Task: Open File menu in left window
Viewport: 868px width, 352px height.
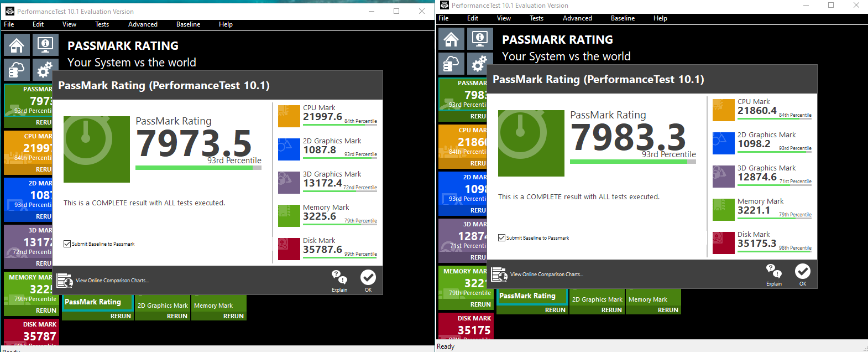Action: click(x=9, y=24)
